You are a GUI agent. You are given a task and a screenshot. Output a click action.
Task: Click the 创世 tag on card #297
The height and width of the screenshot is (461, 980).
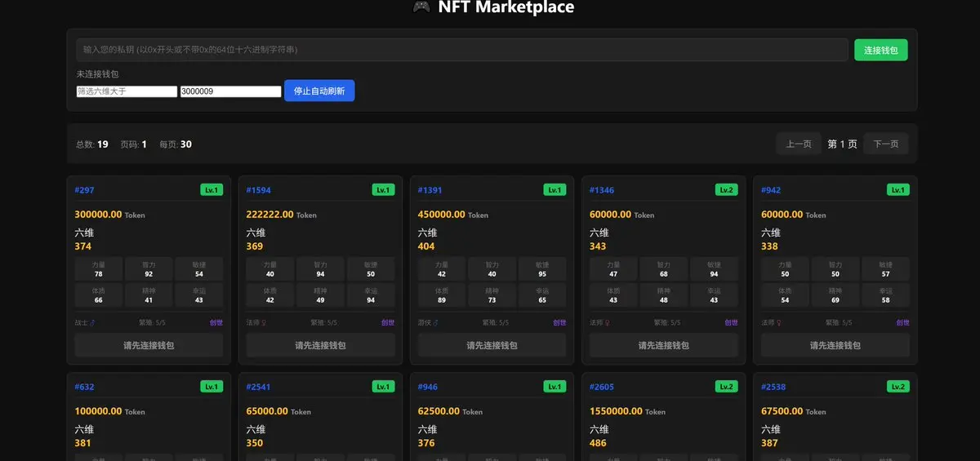(x=216, y=322)
